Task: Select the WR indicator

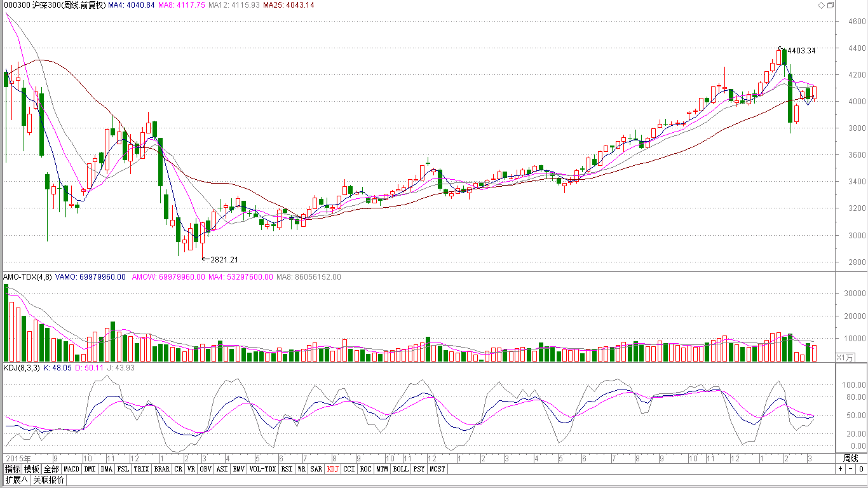Action: [302, 469]
